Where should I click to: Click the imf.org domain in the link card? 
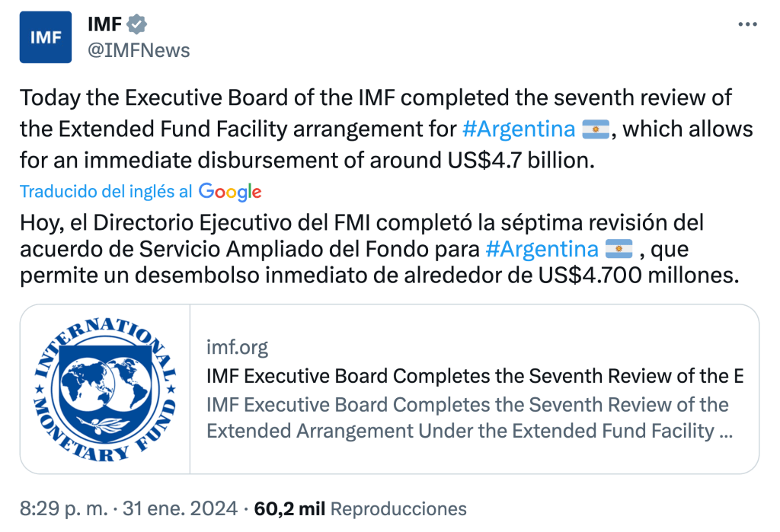pyautogui.click(x=237, y=348)
